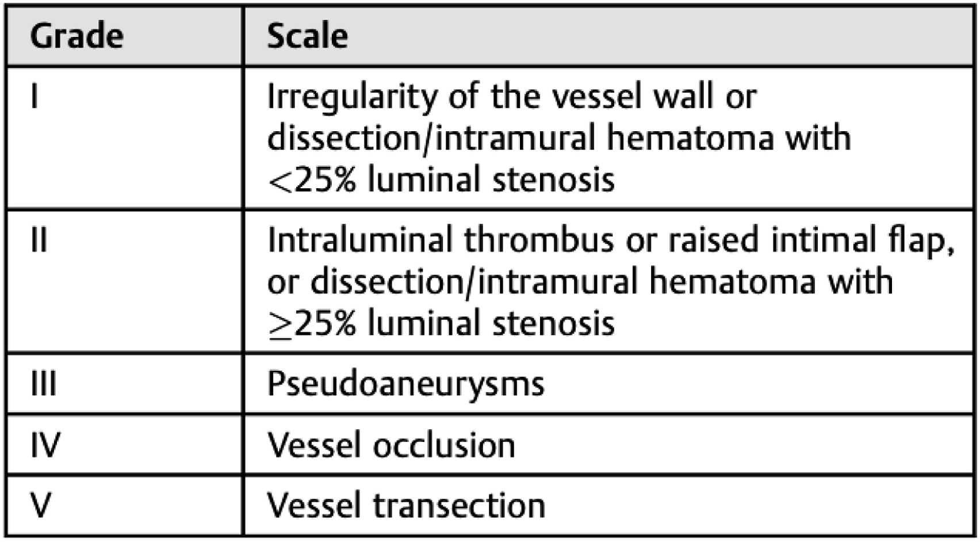Click the Vessel occlusion text

tap(391, 446)
